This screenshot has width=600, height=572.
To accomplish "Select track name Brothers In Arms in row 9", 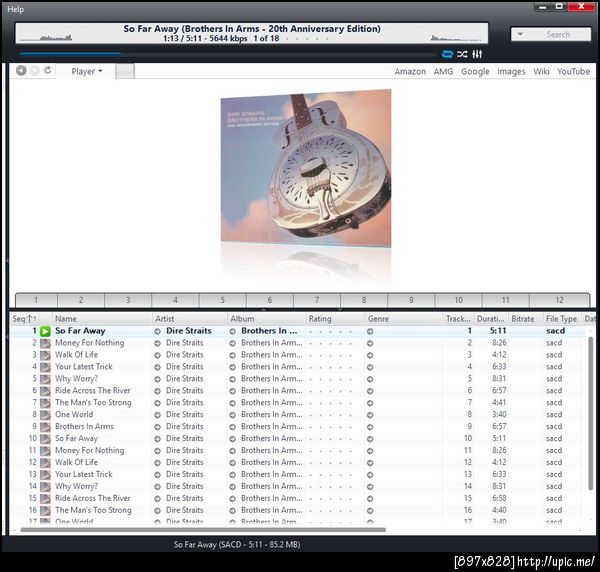I will point(84,426).
